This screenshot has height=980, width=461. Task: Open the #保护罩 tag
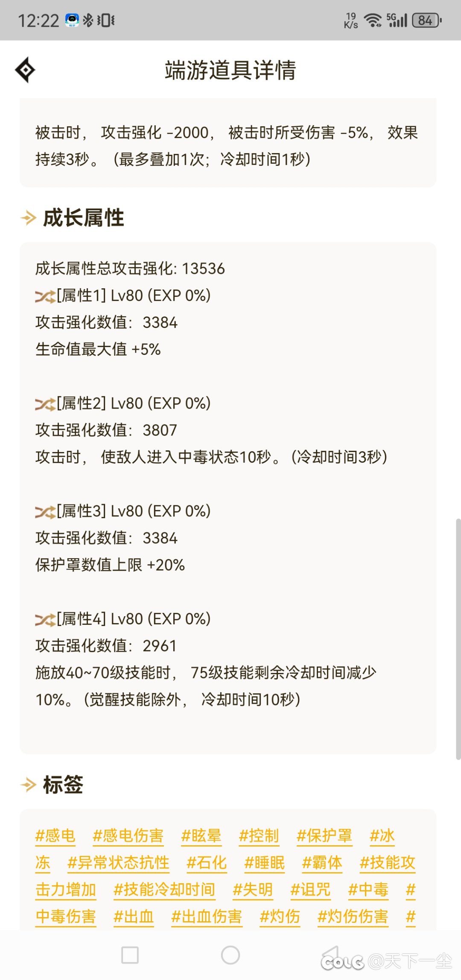point(324,836)
